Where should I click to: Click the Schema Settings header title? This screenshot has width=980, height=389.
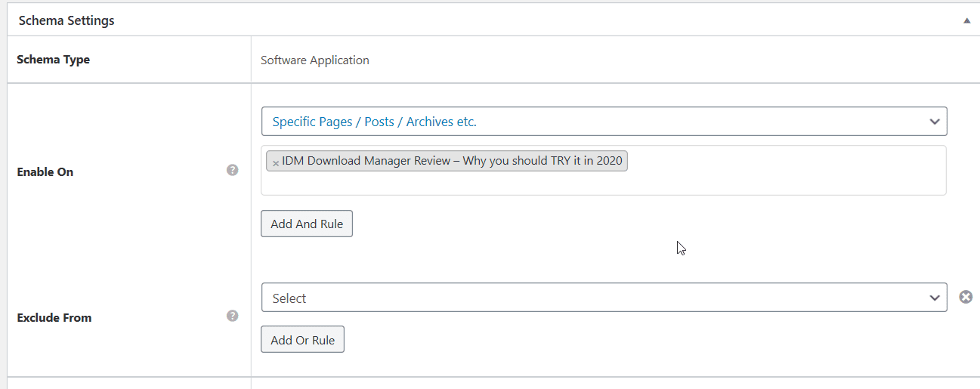tap(66, 21)
